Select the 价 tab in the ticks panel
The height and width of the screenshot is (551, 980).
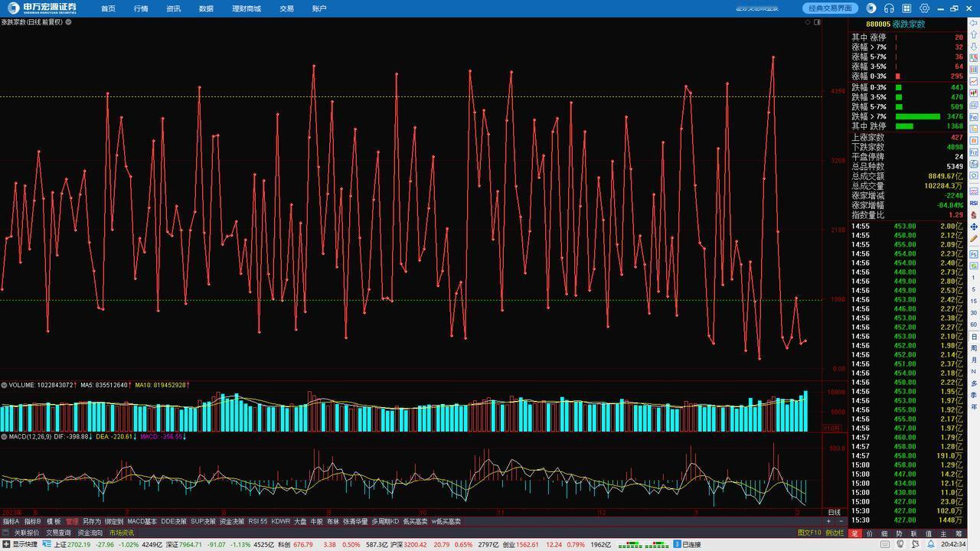click(870, 533)
